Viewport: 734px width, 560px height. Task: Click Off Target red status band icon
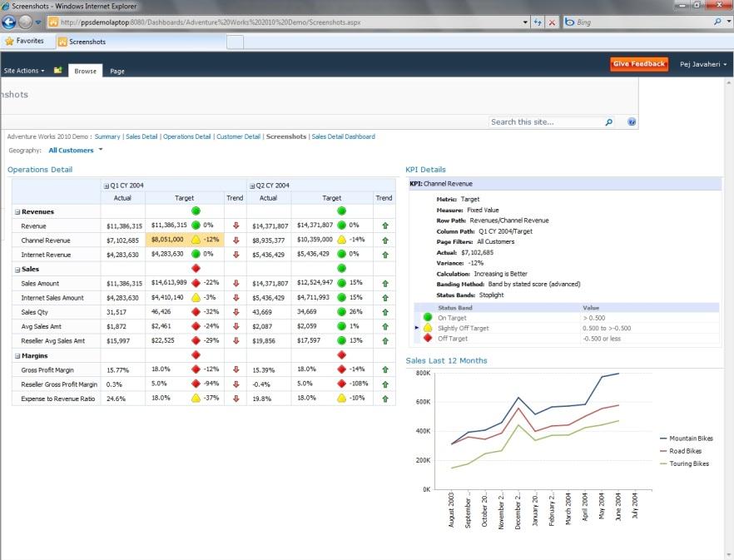tap(428, 338)
